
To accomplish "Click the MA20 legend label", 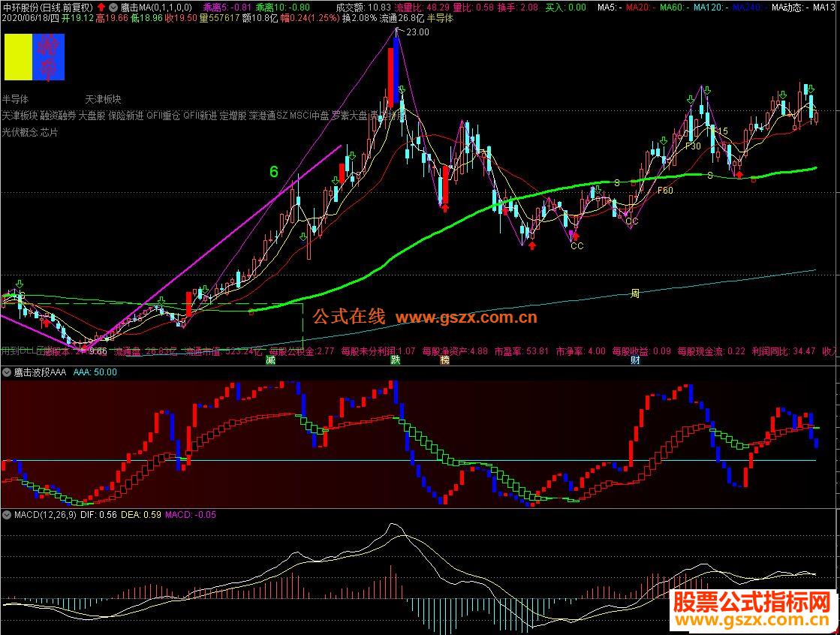I will 640,8.
